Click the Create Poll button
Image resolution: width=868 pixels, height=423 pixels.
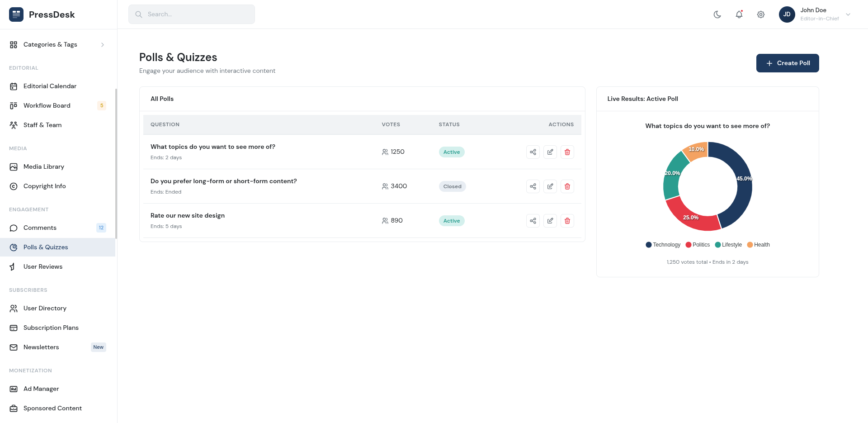click(x=787, y=63)
